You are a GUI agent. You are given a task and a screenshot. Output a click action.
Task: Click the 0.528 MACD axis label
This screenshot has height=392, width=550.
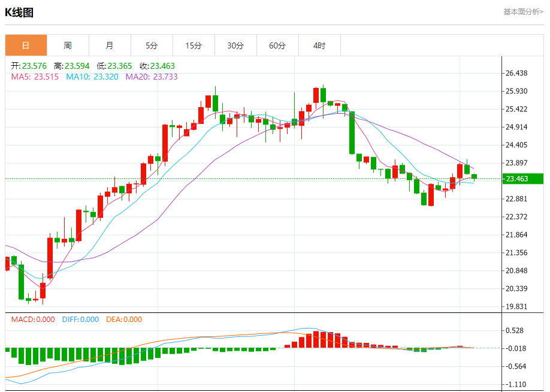click(515, 330)
